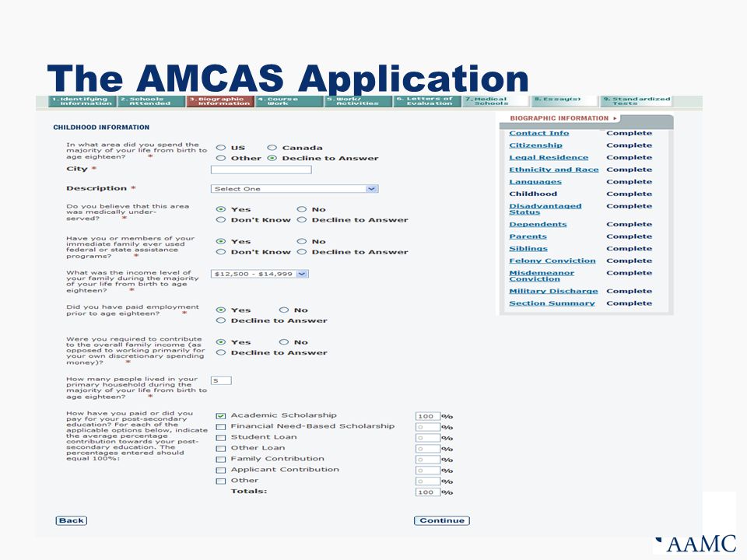The image size is (747, 560).
Task: Click the Back button
Action: pos(72,520)
